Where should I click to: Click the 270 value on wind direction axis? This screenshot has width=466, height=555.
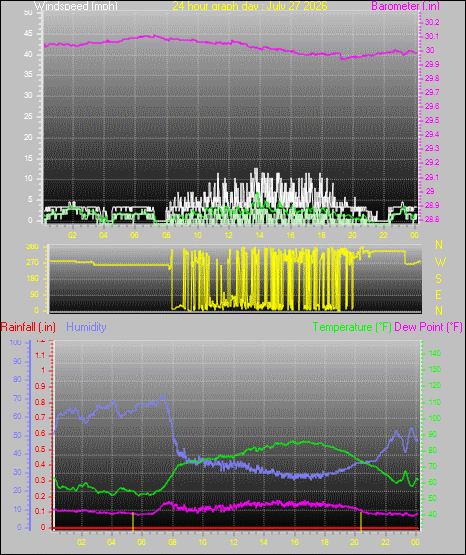click(x=33, y=263)
